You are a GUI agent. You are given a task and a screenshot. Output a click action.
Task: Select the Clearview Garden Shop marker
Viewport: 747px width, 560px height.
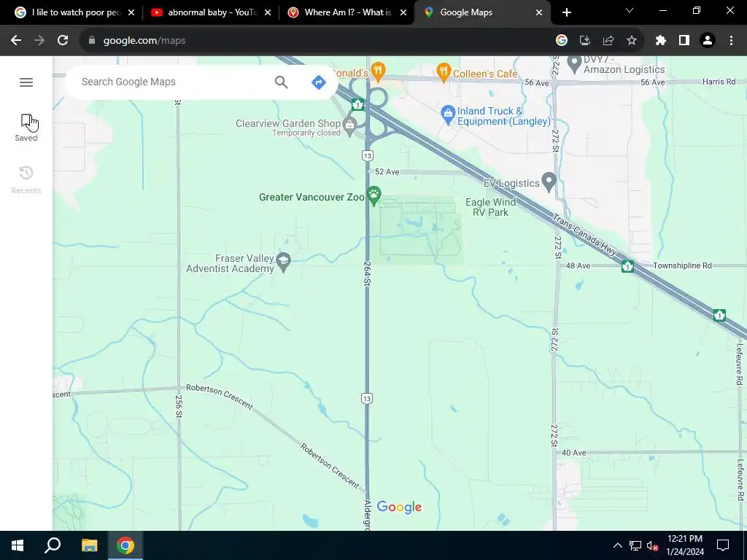tap(349, 126)
